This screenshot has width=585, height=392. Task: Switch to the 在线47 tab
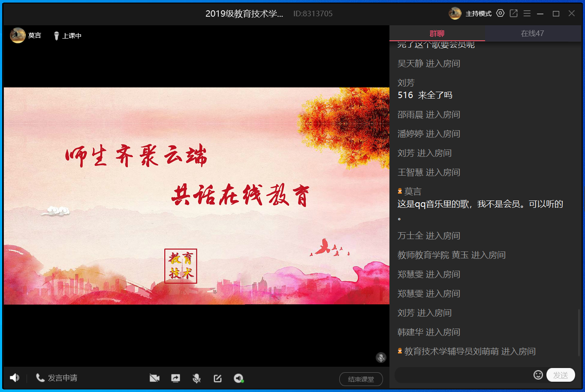[532, 33]
